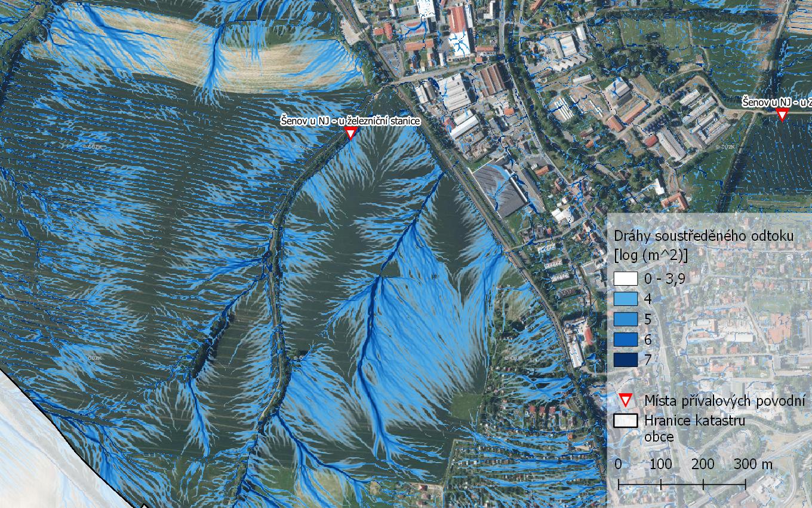
Task: Click the '200' scale bar label
Action: [703, 464]
